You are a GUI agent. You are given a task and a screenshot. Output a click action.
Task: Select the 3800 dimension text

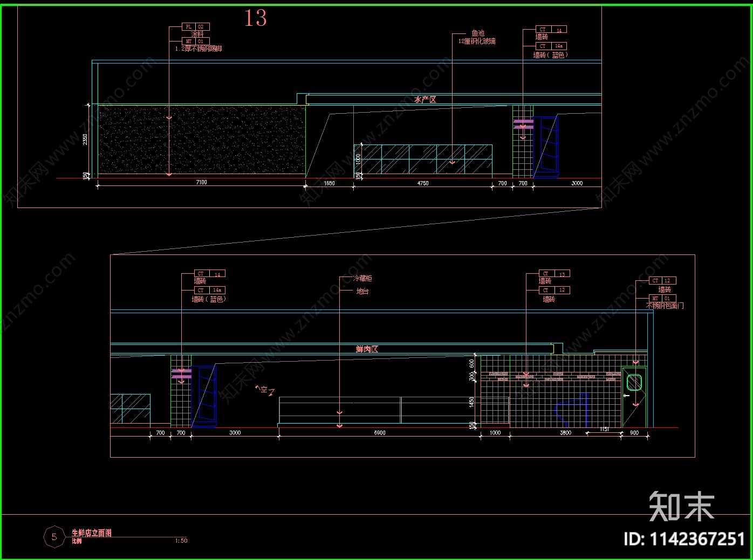click(565, 433)
